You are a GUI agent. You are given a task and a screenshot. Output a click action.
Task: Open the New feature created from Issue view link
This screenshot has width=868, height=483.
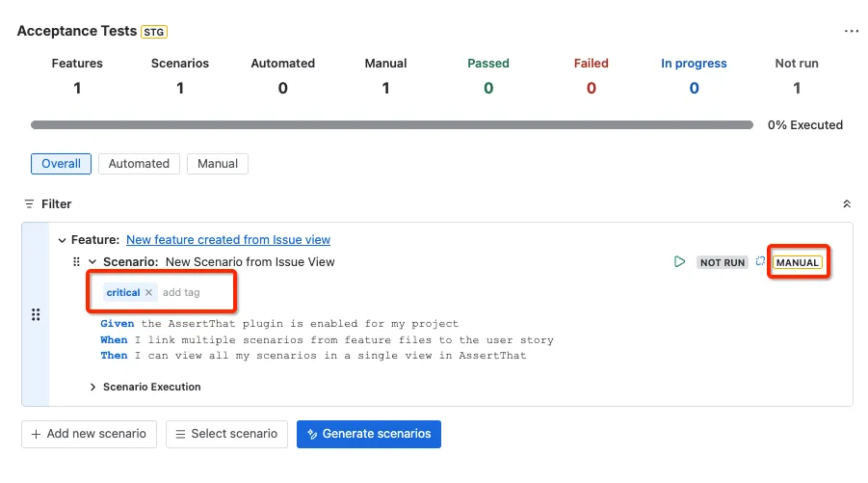(x=228, y=240)
